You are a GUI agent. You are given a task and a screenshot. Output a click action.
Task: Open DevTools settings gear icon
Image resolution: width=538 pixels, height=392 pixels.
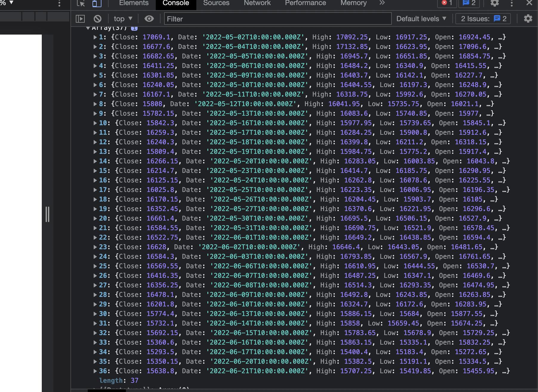coord(495,3)
